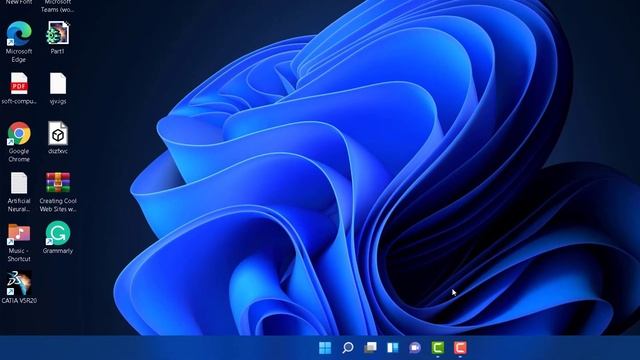Click the 'Google Chrome' icon label text
This screenshot has height=360, width=640.
[x=19, y=155]
